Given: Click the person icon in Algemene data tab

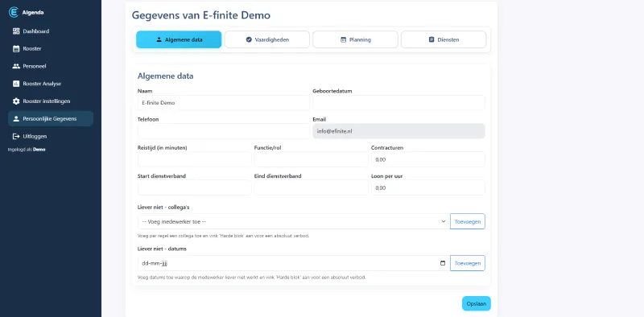Looking at the screenshot, I should [159, 40].
